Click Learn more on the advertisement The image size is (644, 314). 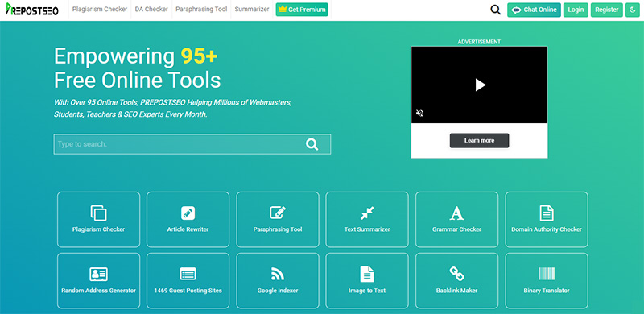point(479,141)
